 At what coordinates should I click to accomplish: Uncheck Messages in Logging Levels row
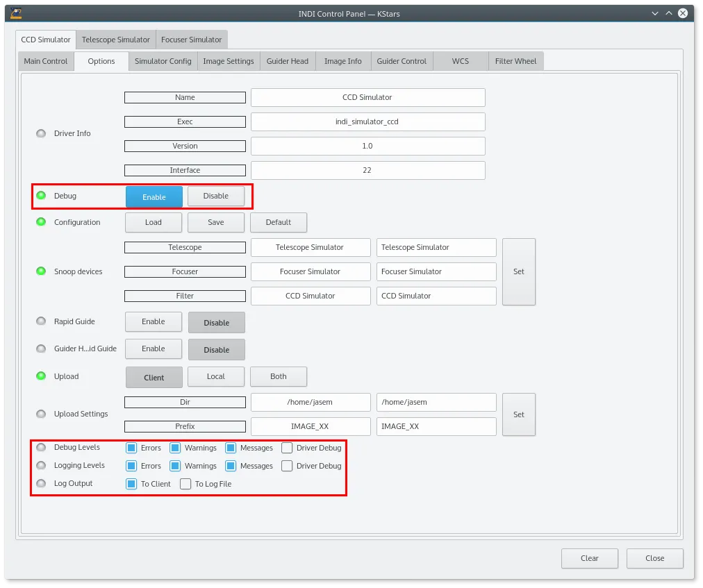point(231,466)
